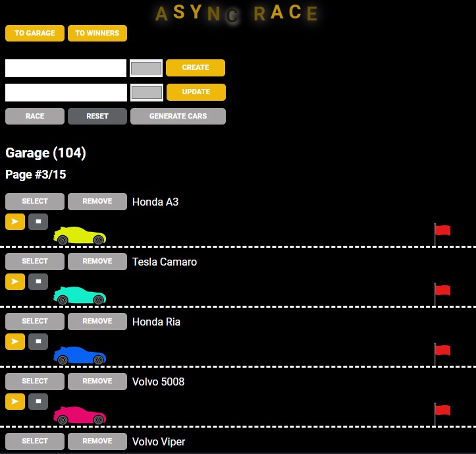Click the Honda Ria name label
This screenshot has width=476, height=454.
[156, 322]
